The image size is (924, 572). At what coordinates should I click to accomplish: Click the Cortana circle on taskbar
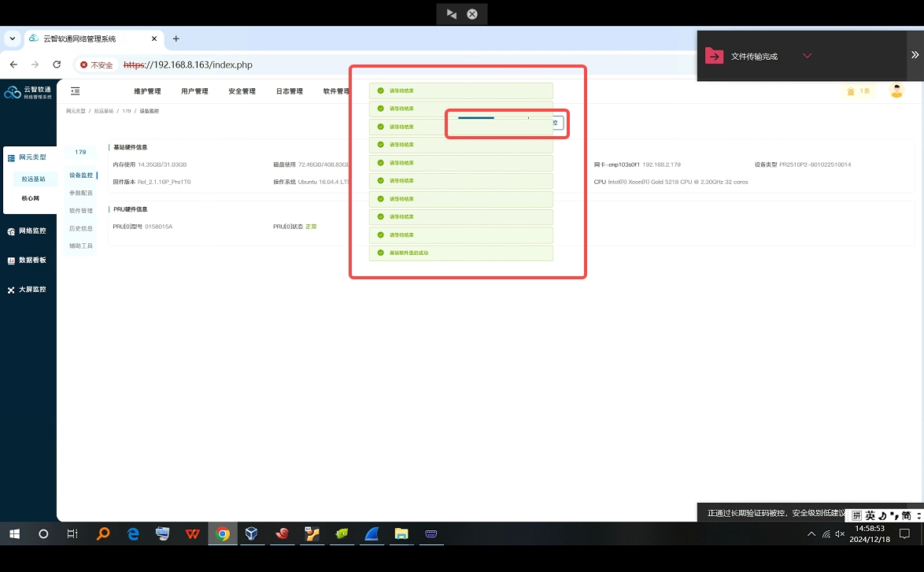43,533
